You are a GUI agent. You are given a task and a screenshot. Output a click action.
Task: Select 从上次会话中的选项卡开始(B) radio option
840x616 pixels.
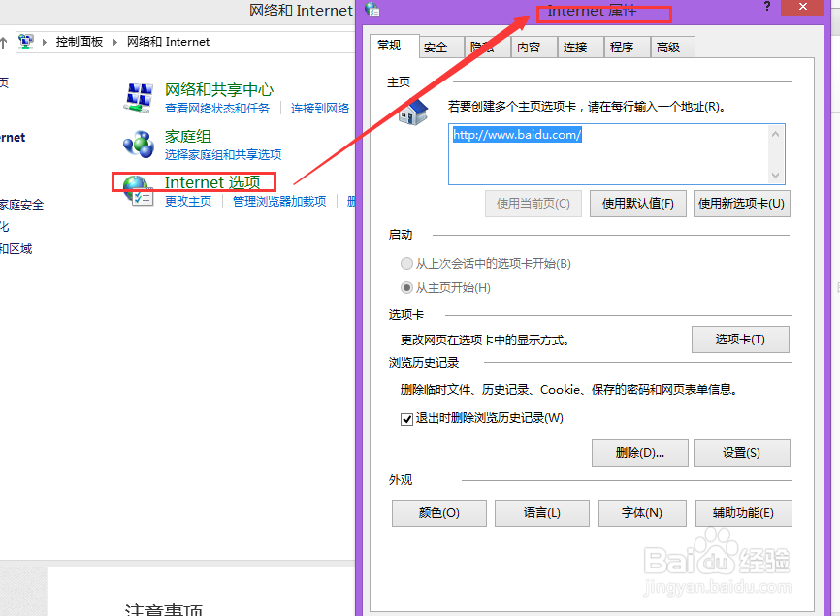coord(406,263)
